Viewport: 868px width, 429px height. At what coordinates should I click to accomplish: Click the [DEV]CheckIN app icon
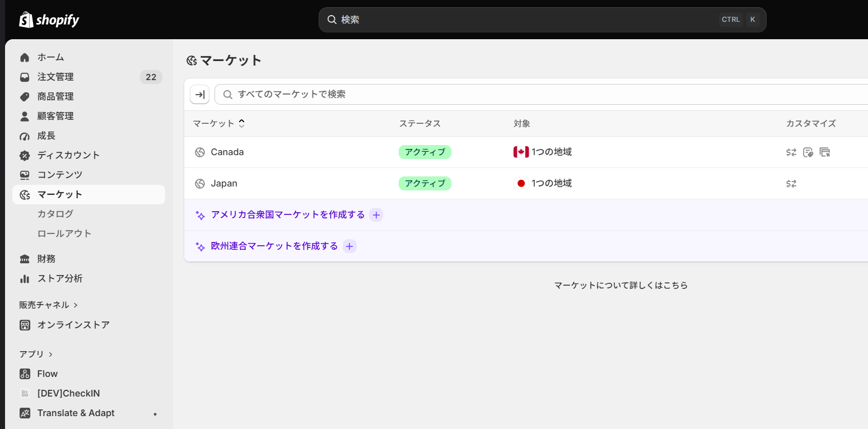[x=25, y=393]
